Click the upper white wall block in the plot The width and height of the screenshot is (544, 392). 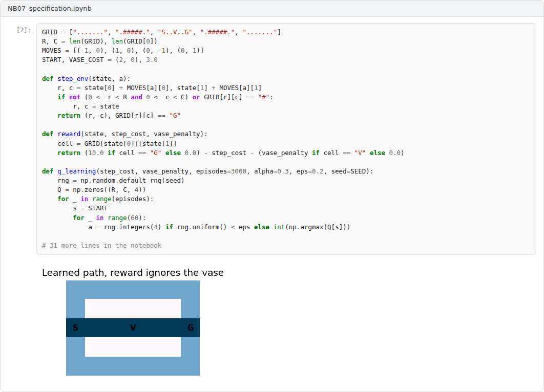pyautogui.click(x=133, y=309)
